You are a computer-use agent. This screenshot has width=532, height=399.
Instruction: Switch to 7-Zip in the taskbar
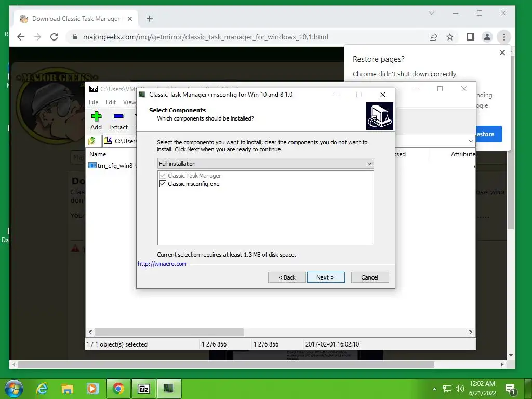point(144,389)
